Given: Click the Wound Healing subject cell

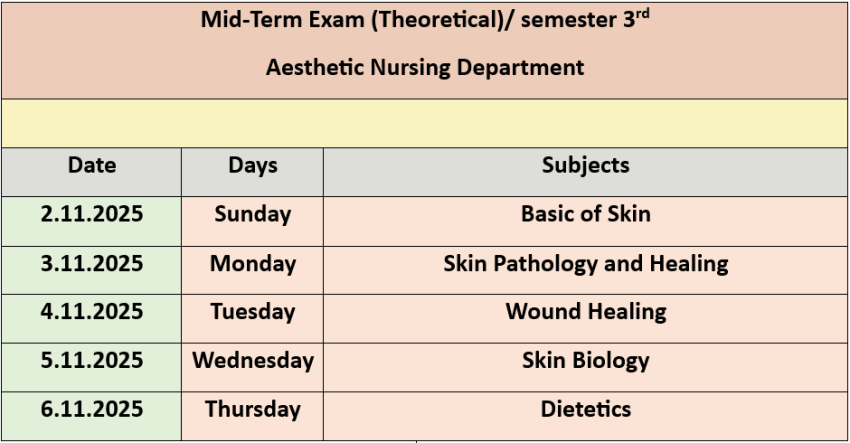Looking at the screenshot, I should tap(586, 312).
